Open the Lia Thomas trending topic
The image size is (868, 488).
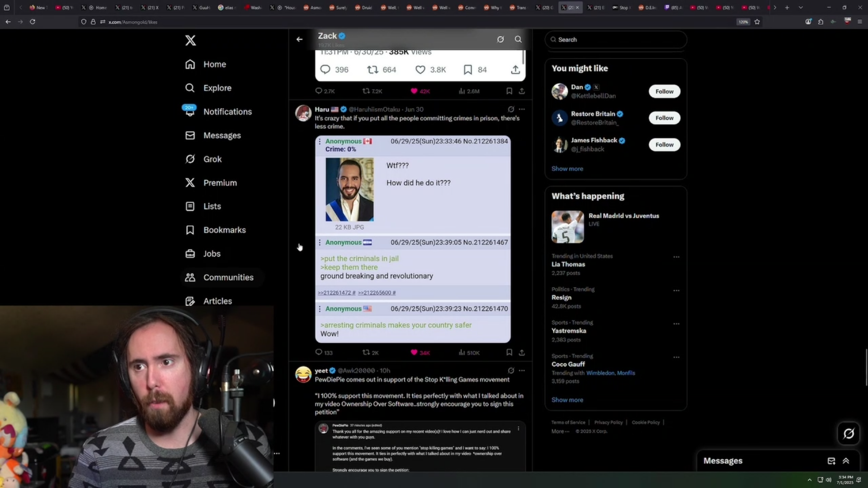568,264
